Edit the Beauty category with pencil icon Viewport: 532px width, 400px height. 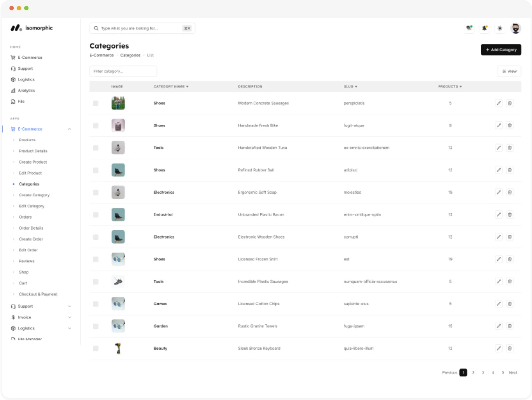tap(498, 348)
